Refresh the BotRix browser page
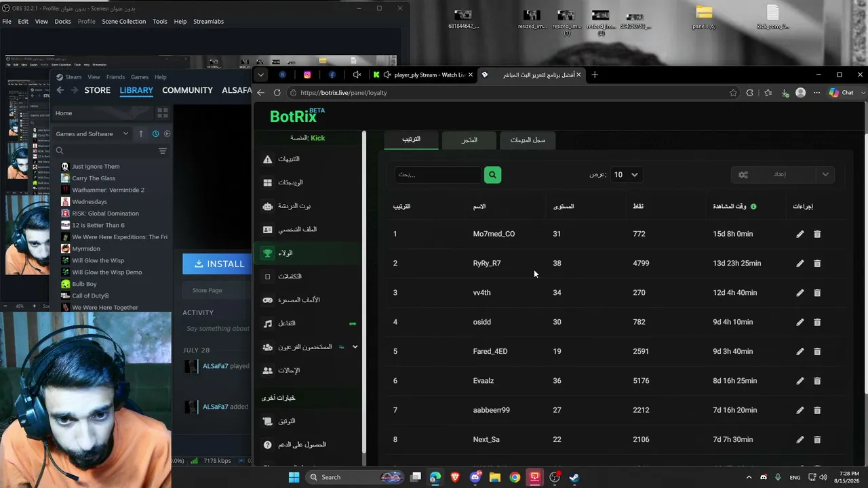Viewport: 868px width, 488px height. tap(277, 93)
